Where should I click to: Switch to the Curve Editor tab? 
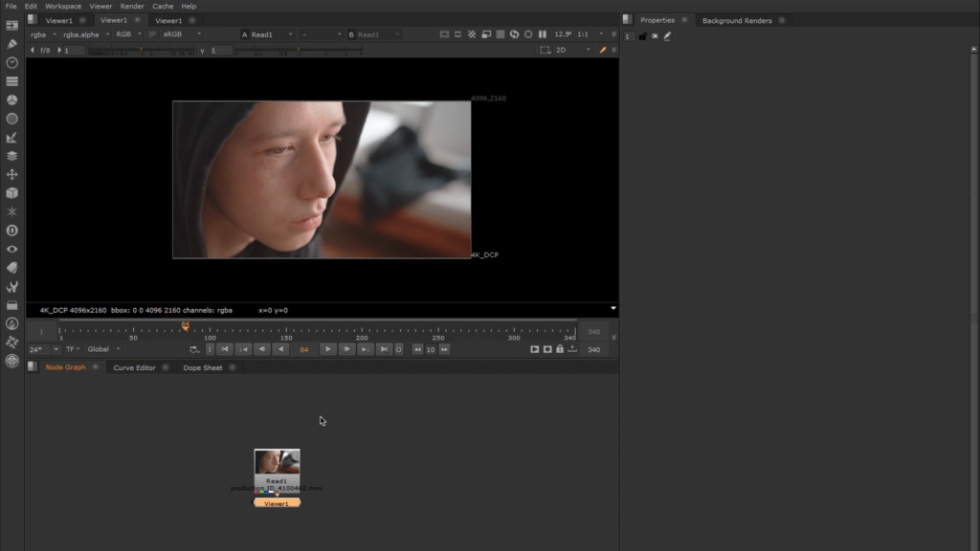(134, 367)
